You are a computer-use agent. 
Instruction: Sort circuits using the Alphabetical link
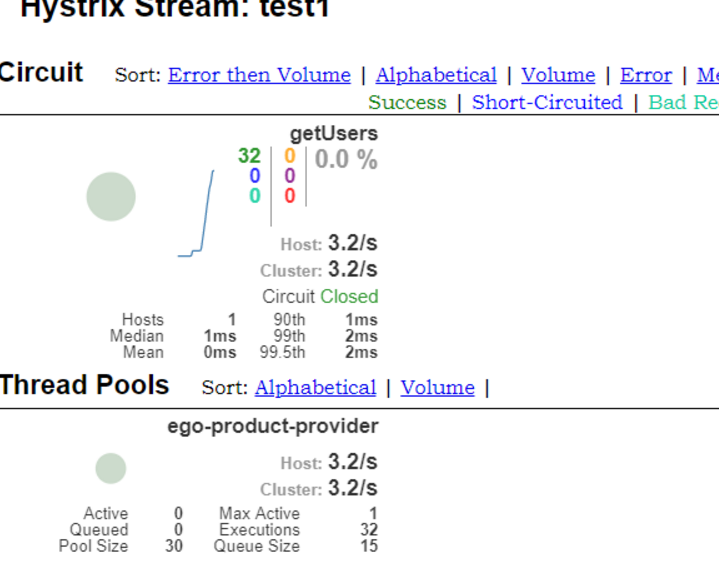tap(436, 75)
